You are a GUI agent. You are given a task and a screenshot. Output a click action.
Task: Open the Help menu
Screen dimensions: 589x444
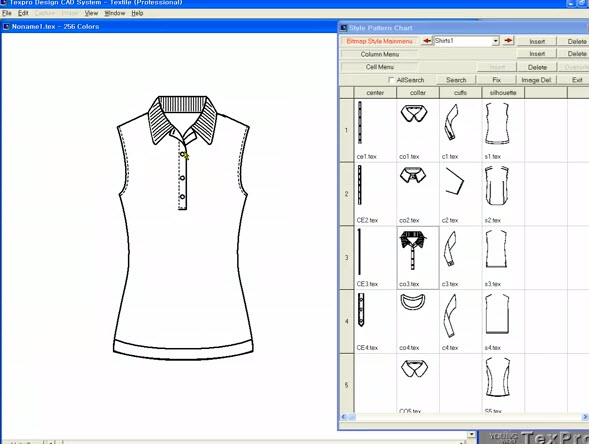(137, 13)
